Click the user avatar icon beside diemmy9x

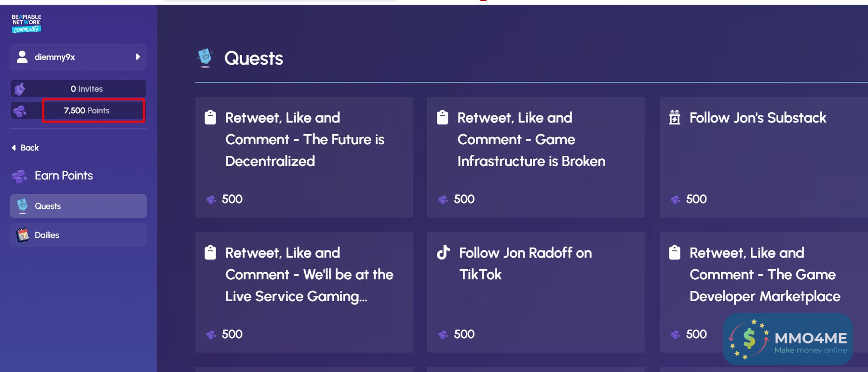click(x=22, y=57)
